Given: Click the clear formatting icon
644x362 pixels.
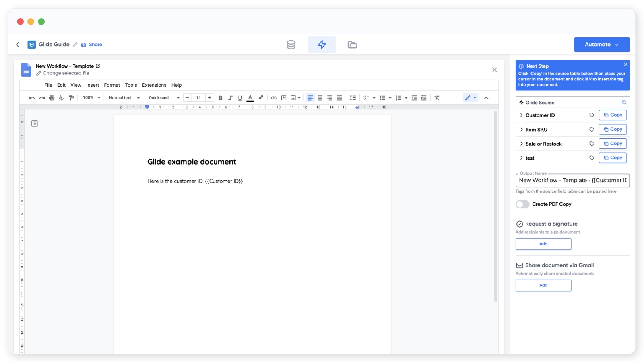Looking at the screenshot, I should pos(437,98).
